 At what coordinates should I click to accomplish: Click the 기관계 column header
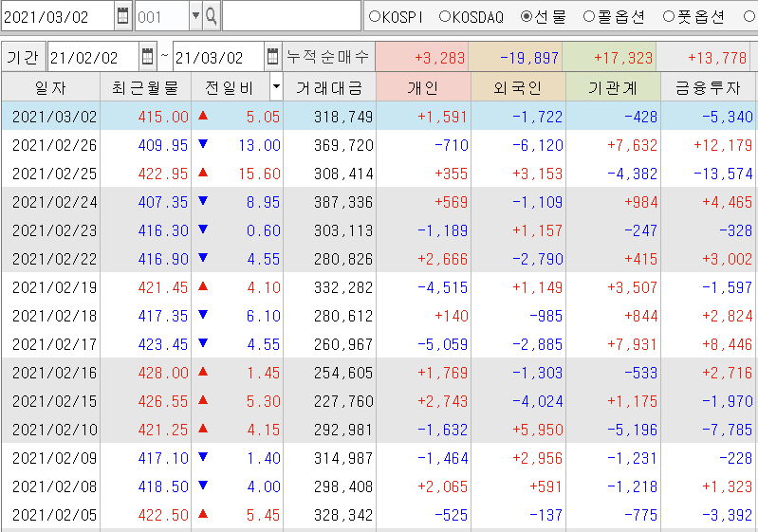(613, 87)
